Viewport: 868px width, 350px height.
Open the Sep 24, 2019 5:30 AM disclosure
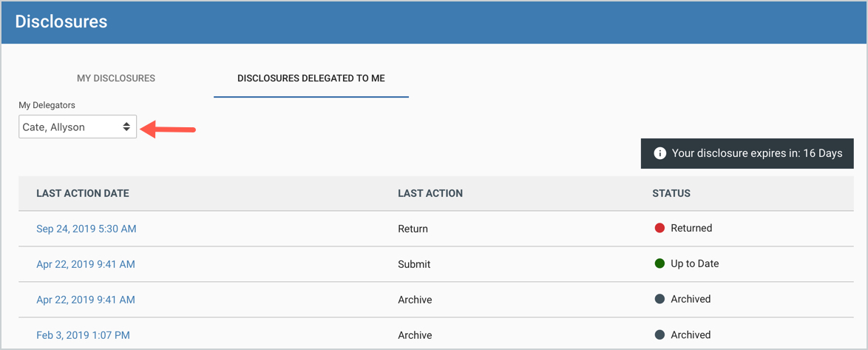tap(87, 229)
